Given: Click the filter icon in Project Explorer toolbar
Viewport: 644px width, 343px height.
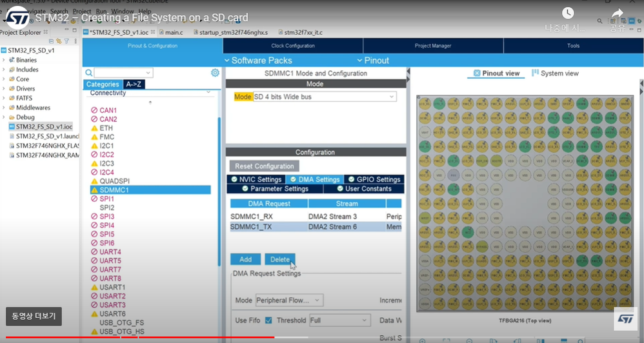Looking at the screenshot, I should (x=66, y=41).
